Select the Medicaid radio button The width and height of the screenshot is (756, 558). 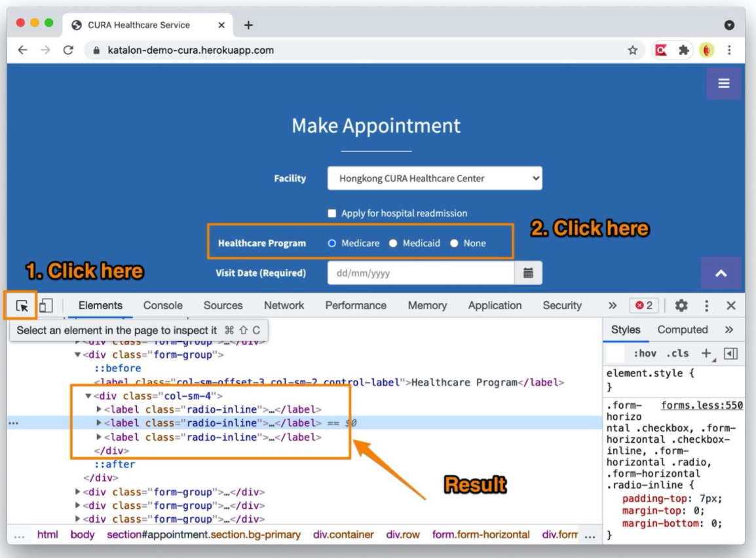pyautogui.click(x=393, y=243)
